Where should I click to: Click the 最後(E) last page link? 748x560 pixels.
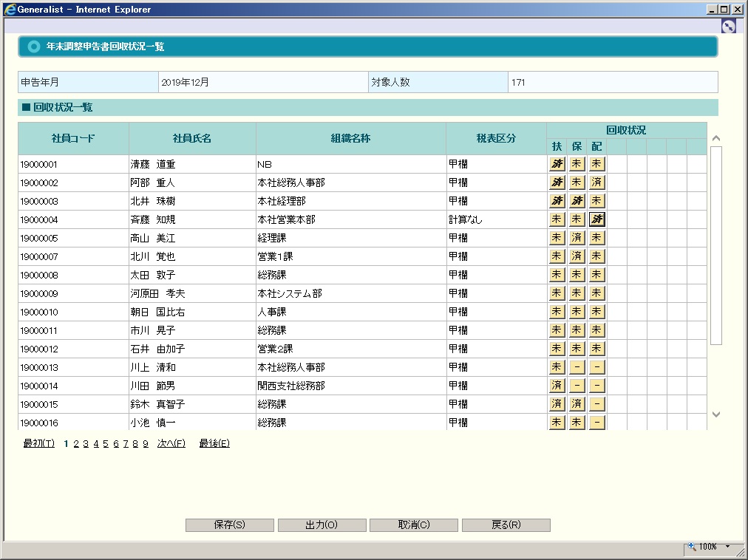[214, 443]
